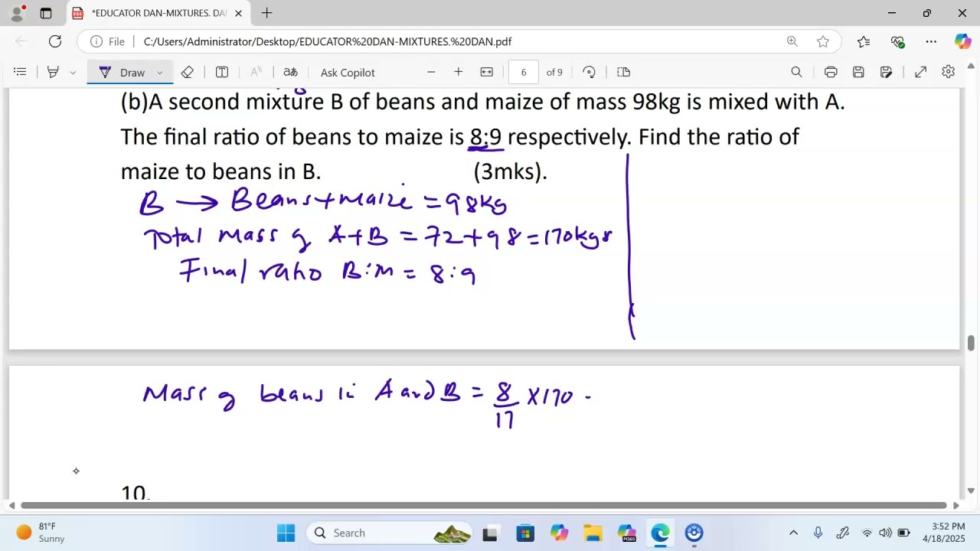
Task: Open the volume tray icon
Action: click(885, 533)
